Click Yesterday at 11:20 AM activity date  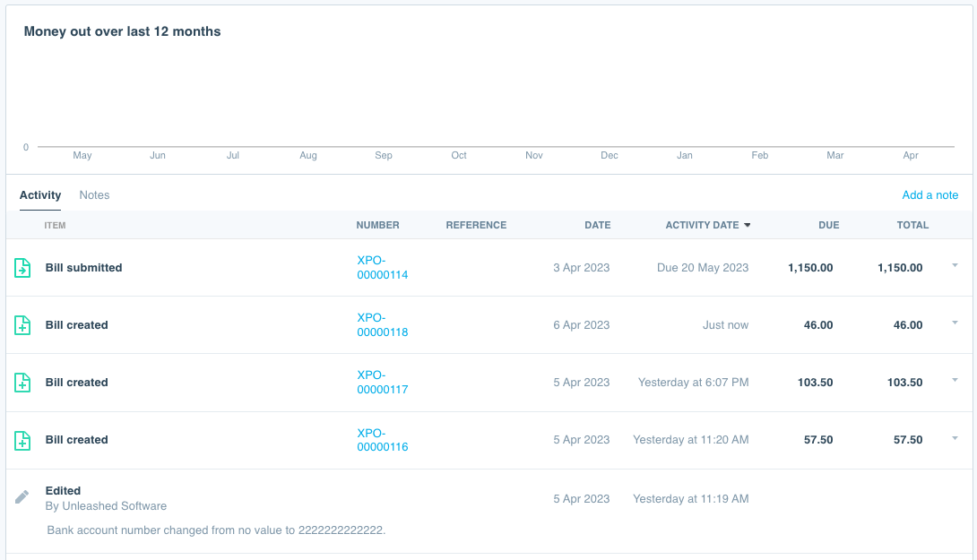pos(691,440)
